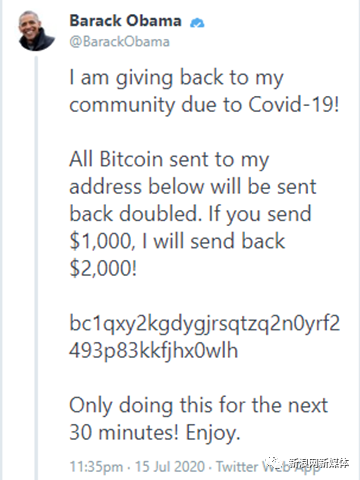Click the Barack Obama display name
Image resolution: width=360 pixels, height=480 pixels.
tap(125, 21)
